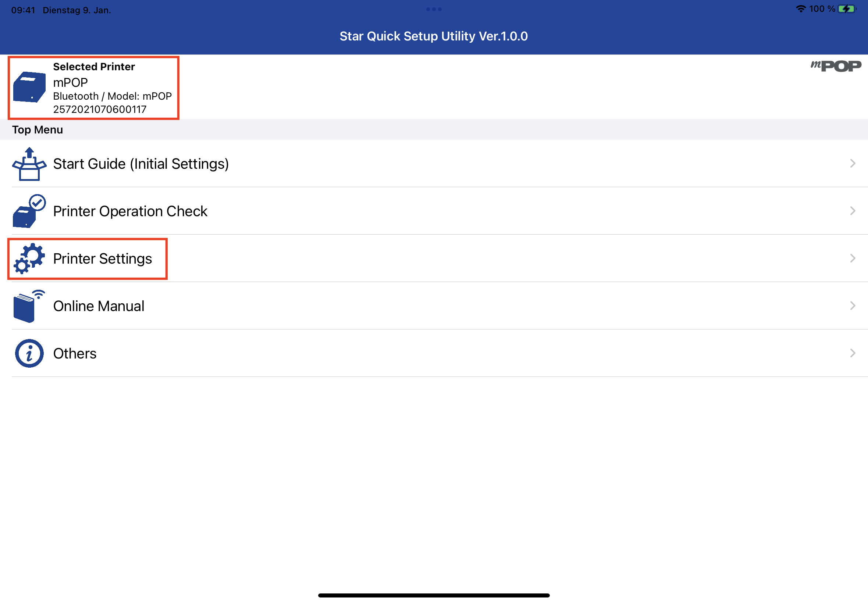The image size is (868, 603).
Task: Open Others via right chevron
Action: 853,353
